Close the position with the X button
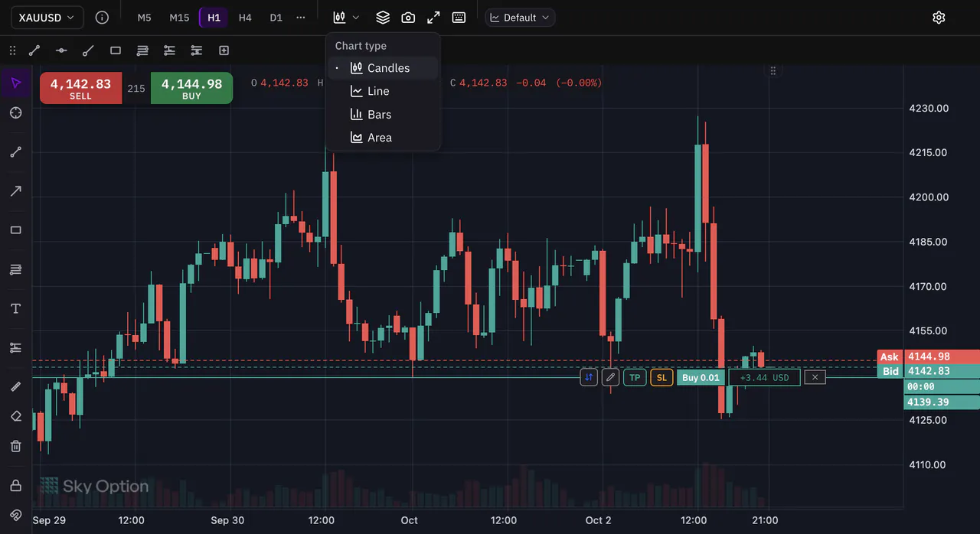 point(815,377)
